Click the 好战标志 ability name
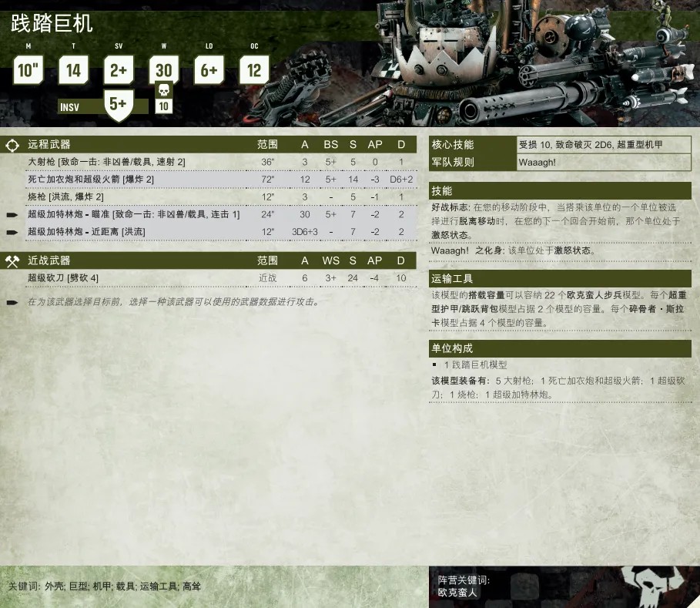The width and height of the screenshot is (700, 608). click(x=450, y=207)
